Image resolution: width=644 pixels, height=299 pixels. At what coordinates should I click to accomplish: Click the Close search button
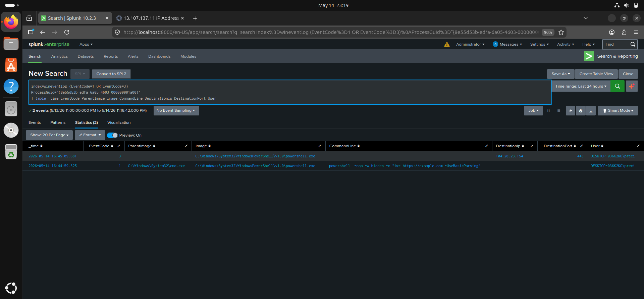[x=628, y=74]
